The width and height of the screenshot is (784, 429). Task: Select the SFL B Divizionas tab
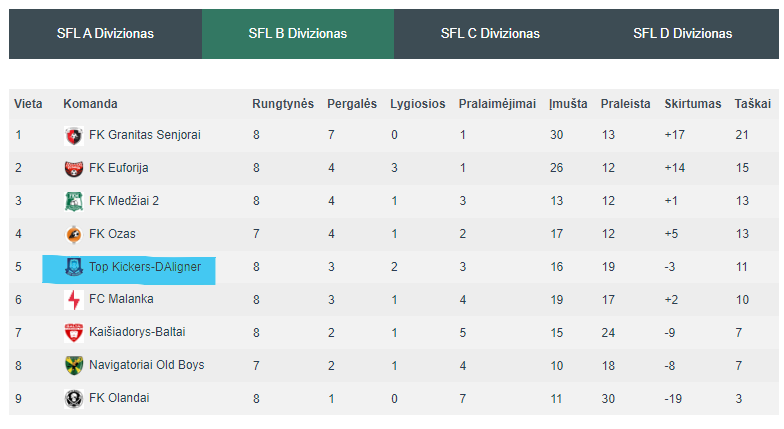[298, 34]
